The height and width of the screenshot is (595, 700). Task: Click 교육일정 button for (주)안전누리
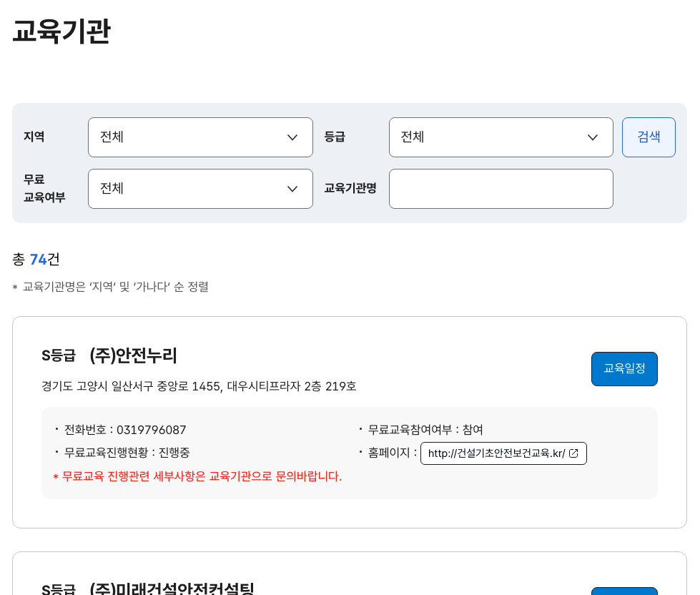[x=624, y=369]
